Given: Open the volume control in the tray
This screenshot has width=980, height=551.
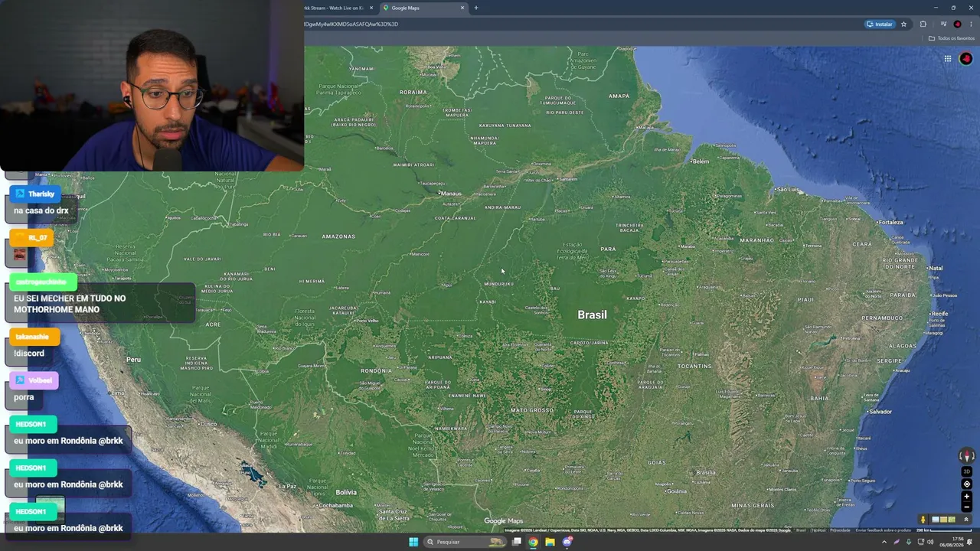Looking at the screenshot, I should pos(930,542).
